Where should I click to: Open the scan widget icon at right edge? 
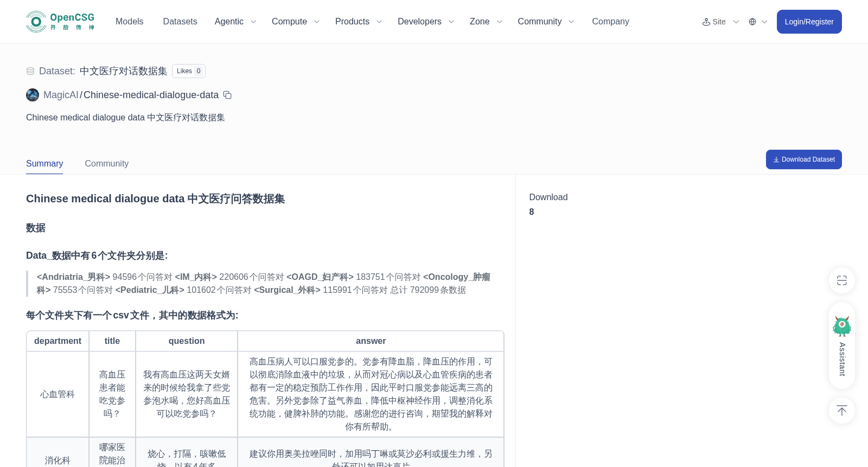coord(842,280)
